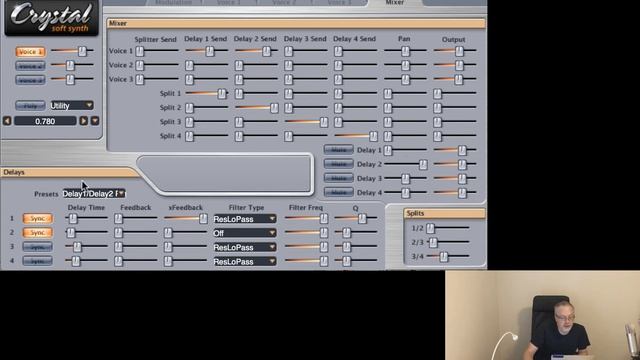Click the Crystal soft synth logo
Viewport: 640px width, 360px height.
pos(51,18)
